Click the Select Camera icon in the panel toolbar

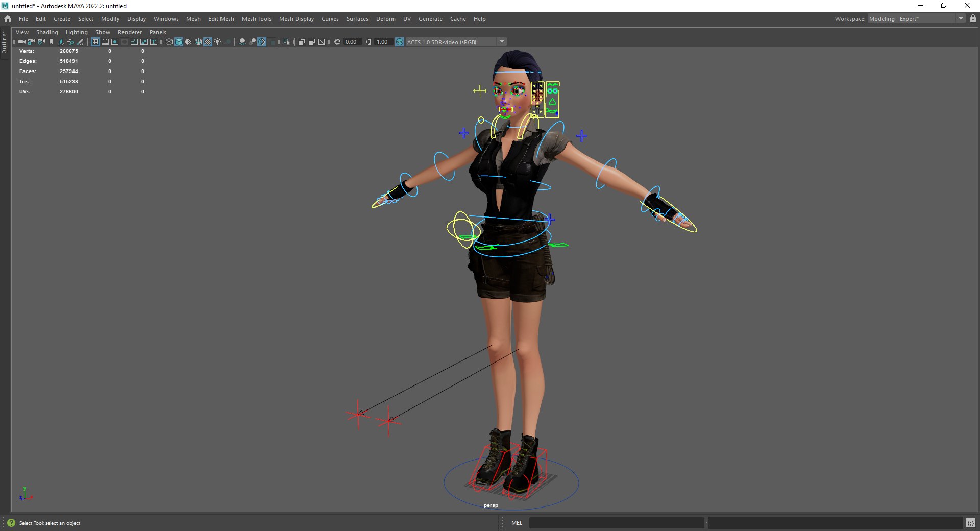(x=21, y=42)
